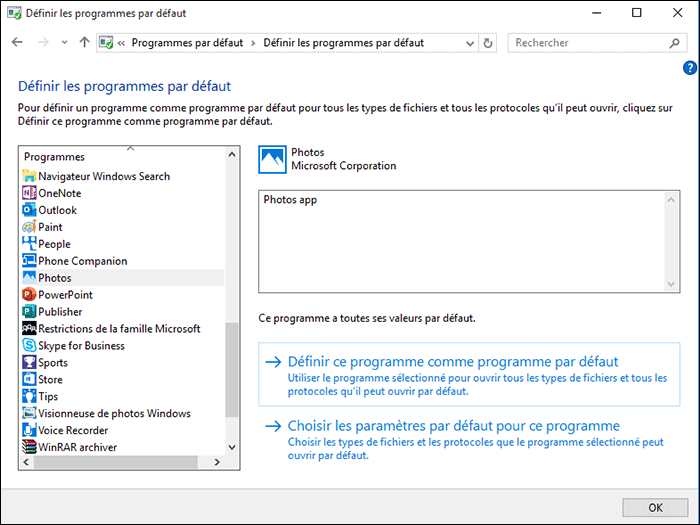Expand the breadcrumb path double-chevron

pos(121,43)
